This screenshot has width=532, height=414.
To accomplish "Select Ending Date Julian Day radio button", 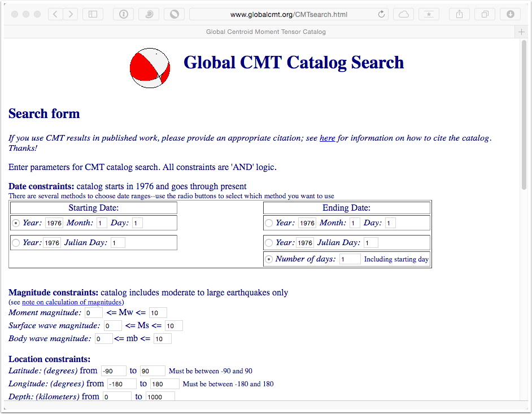I will pyautogui.click(x=269, y=243).
